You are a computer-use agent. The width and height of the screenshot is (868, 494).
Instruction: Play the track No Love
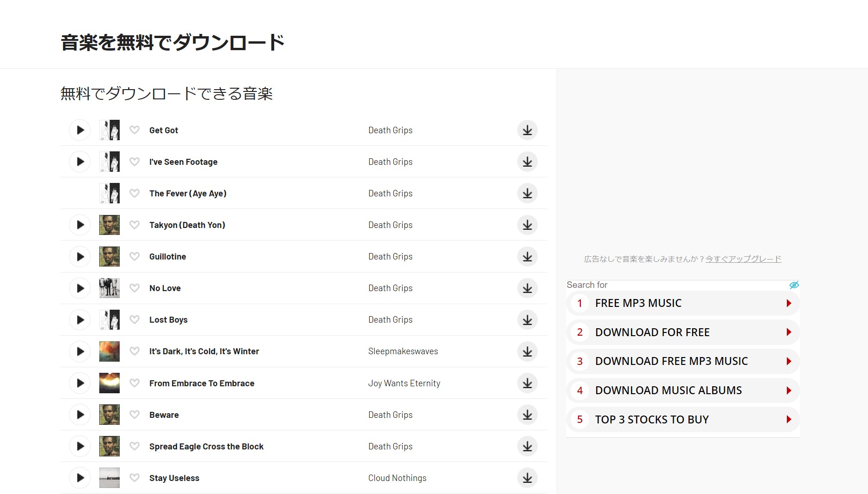click(x=80, y=288)
